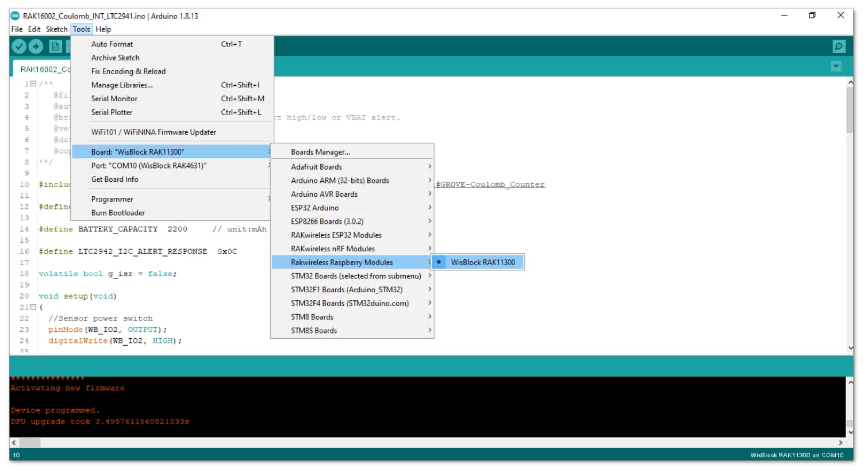
Task: Open the Port COM10 submenu
Action: pyautogui.click(x=172, y=166)
